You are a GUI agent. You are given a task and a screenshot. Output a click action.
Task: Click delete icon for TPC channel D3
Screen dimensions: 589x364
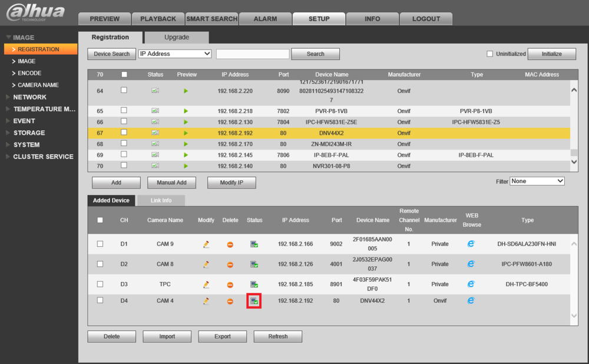point(230,284)
